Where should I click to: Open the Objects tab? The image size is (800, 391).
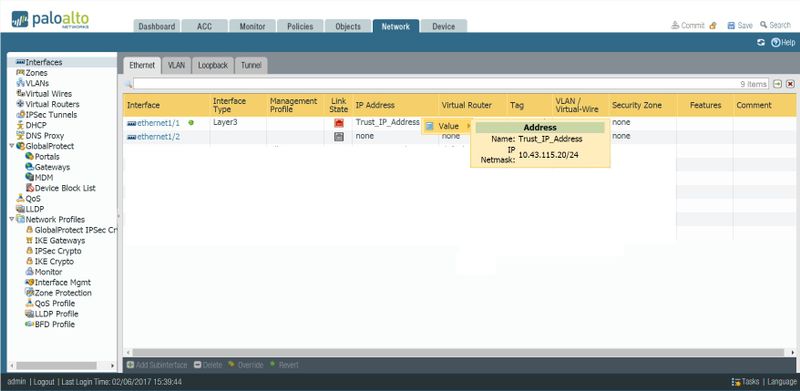348,27
